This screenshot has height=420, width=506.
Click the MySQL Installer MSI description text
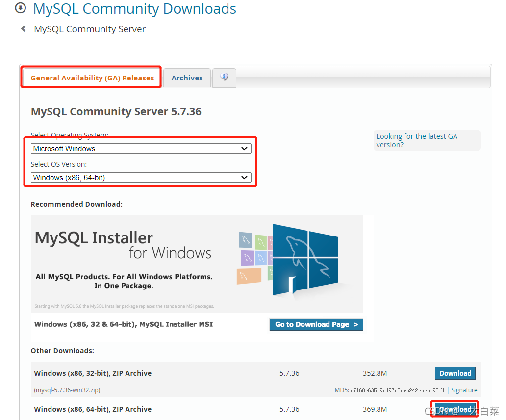[124, 324]
